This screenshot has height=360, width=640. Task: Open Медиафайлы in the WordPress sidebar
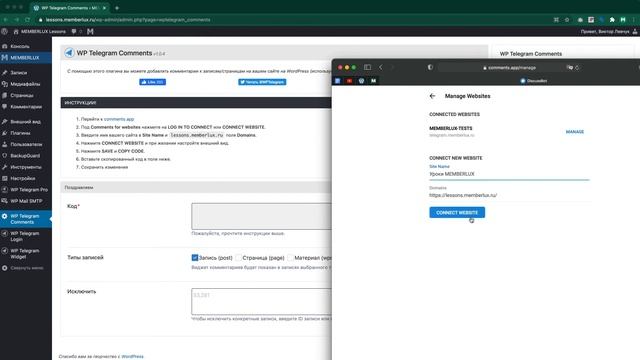25,84
